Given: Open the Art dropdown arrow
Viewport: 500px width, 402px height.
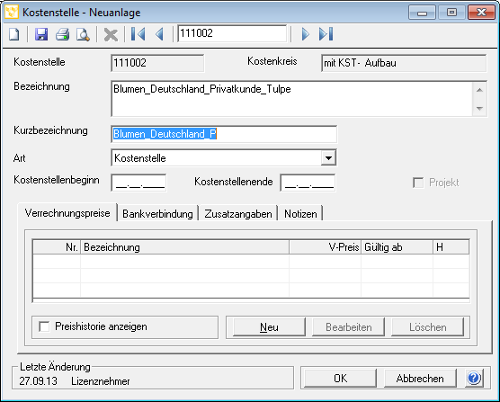Looking at the screenshot, I should coord(328,158).
